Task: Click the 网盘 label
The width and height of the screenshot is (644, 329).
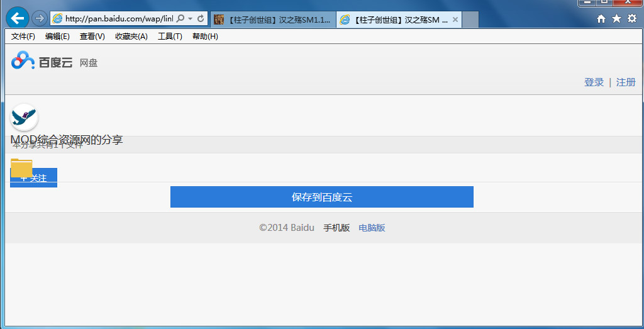Action: click(88, 63)
